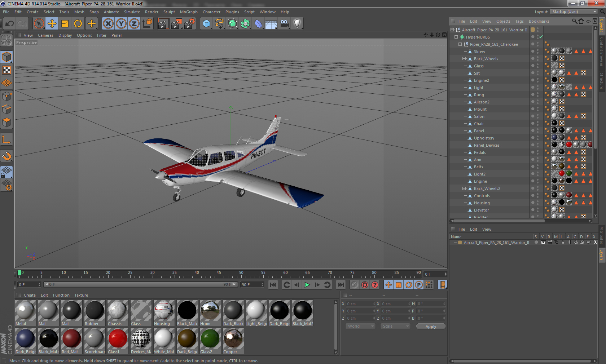The image size is (606, 364).
Task: Toggle Z axis lock
Action: coord(134,24)
